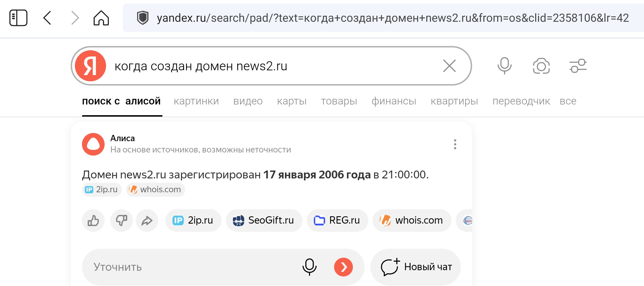
Task: Expand all services via Все
Action: pos(568,101)
